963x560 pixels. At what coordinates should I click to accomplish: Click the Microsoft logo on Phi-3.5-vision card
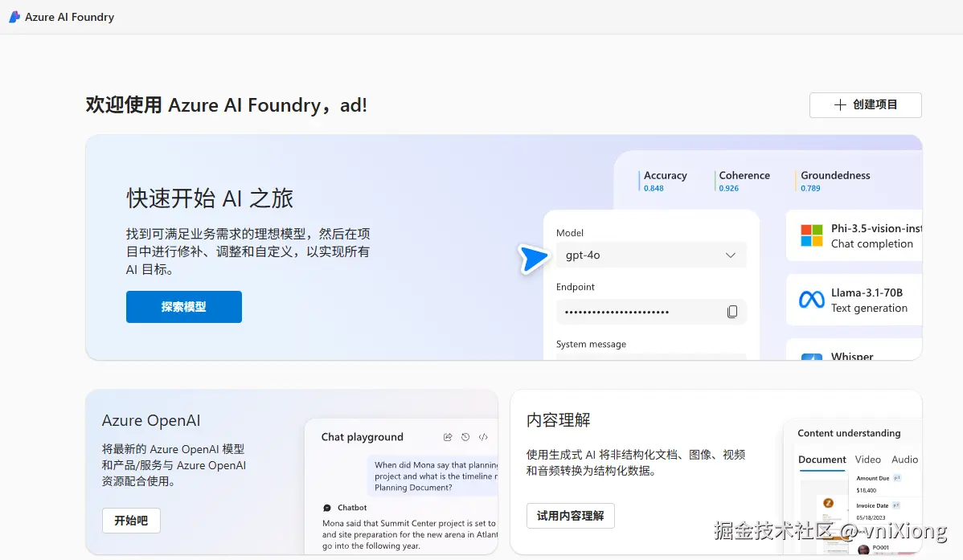[811, 235]
